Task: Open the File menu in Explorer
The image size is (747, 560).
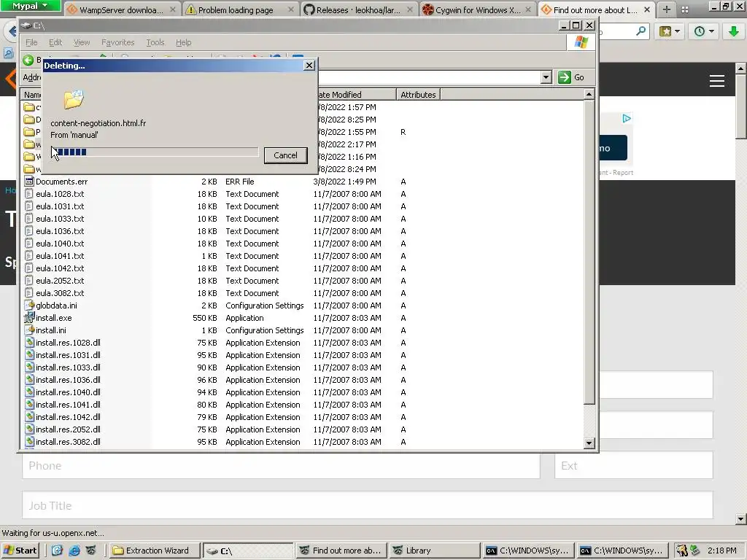Action: (x=31, y=42)
